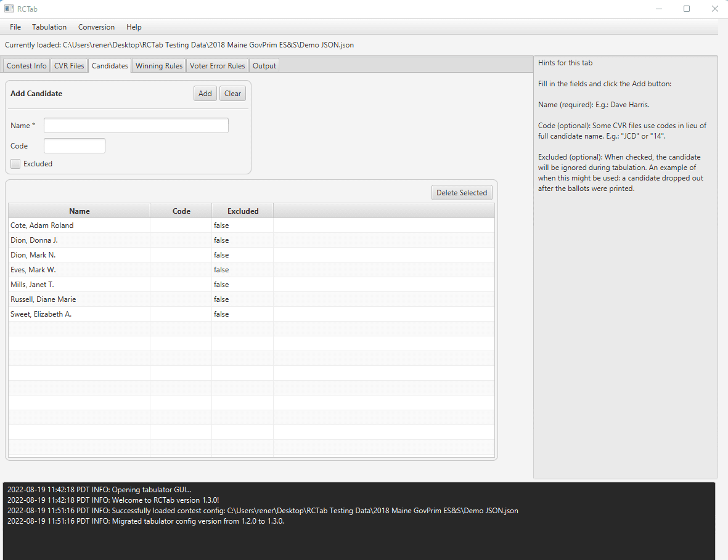This screenshot has height=560, width=728.
Task: Click the Delete Selected button
Action: point(462,193)
